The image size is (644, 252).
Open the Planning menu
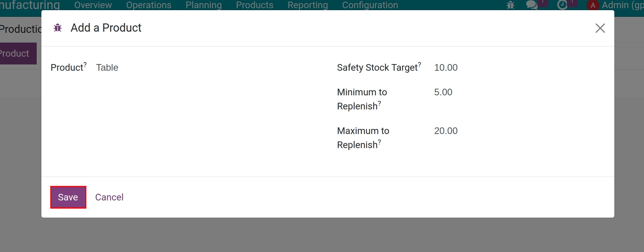pos(204,5)
